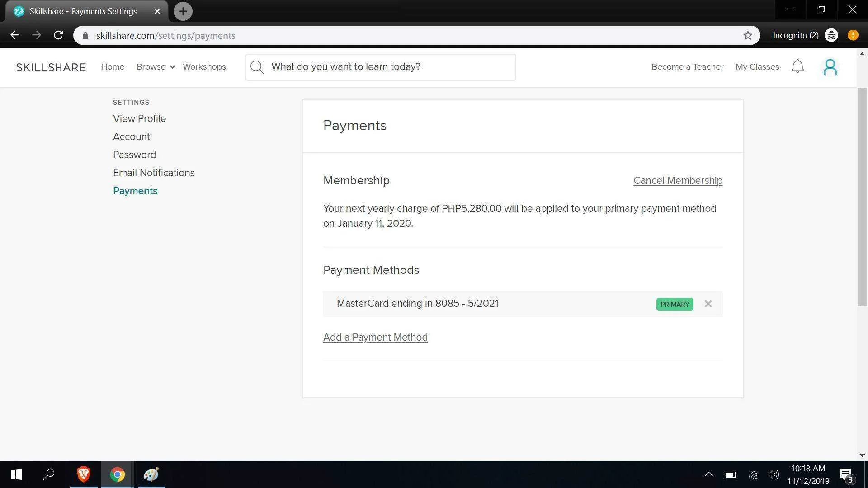Open the Windows Start menu
868x488 pixels.
click(16, 474)
